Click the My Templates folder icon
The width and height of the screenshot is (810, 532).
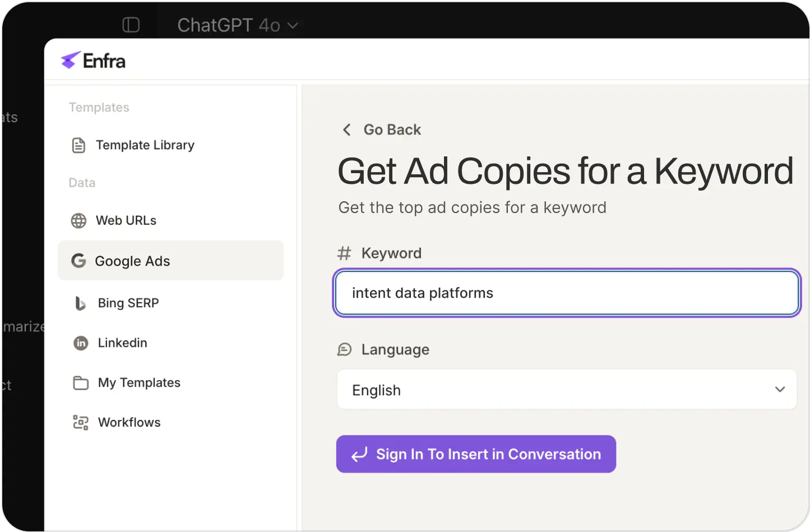pos(81,383)
